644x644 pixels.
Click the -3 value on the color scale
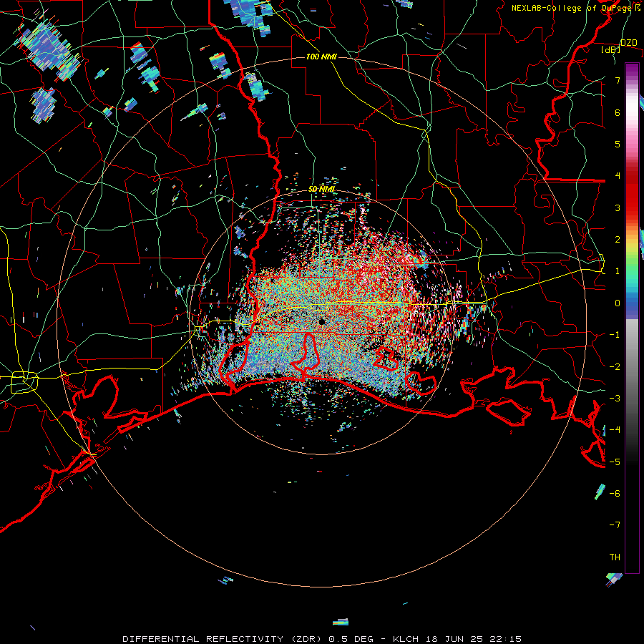(x=615, y=399)
